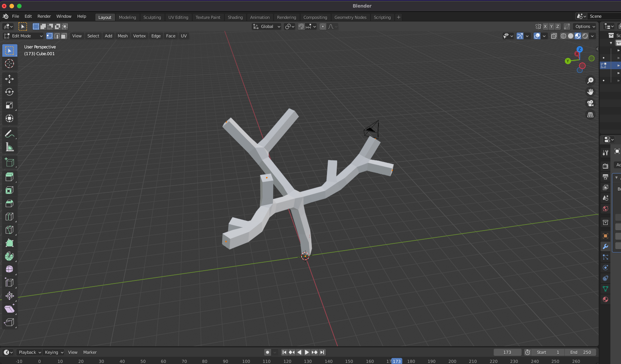The height and width of the screenshot is (364, 621).
Task: Choose the Extrude Region tool
Action: coord(9,177)
